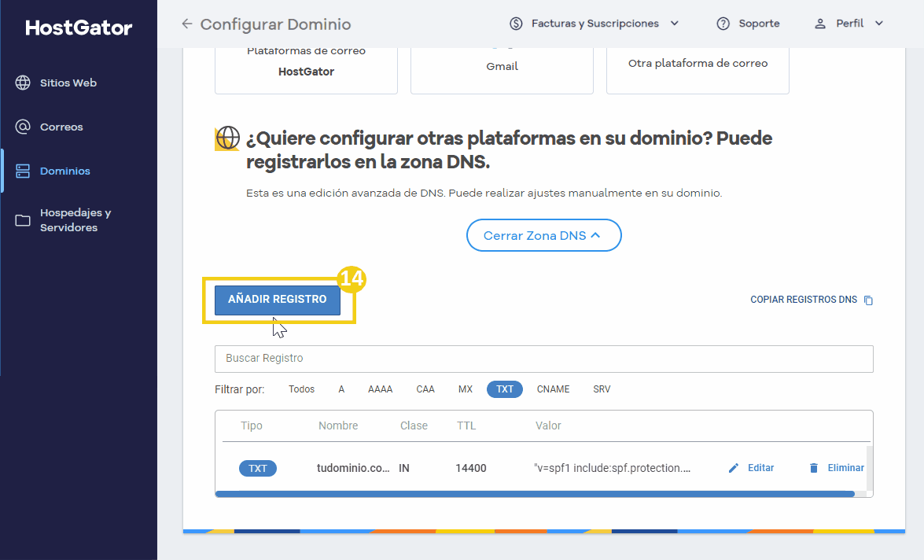The width and height of the screenshot is (924, 560).
Task: Click the AÑADIR REGISTRO button
Action: (278, 300)
